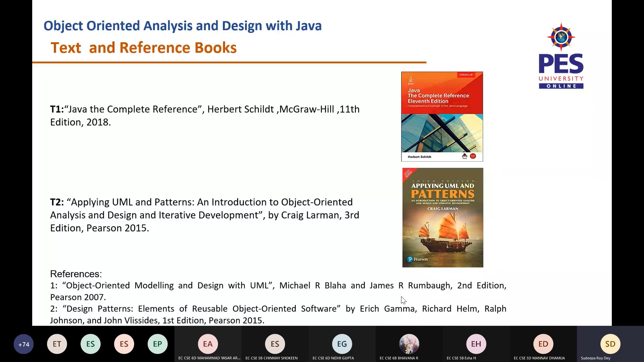Viewport: 644px width, 362px height.
Task: Click the Design Patterns reference entry
Action: (278, 314)
